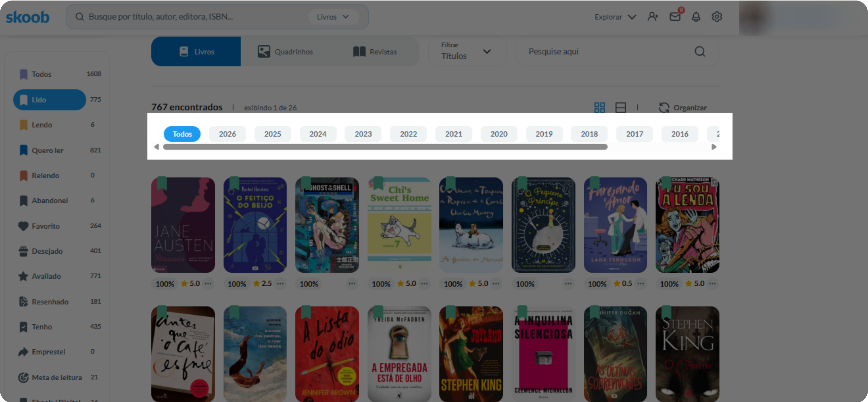Open the notifications bell
Image resolution: width=868 pixels, height=402 pixels.
696,17
